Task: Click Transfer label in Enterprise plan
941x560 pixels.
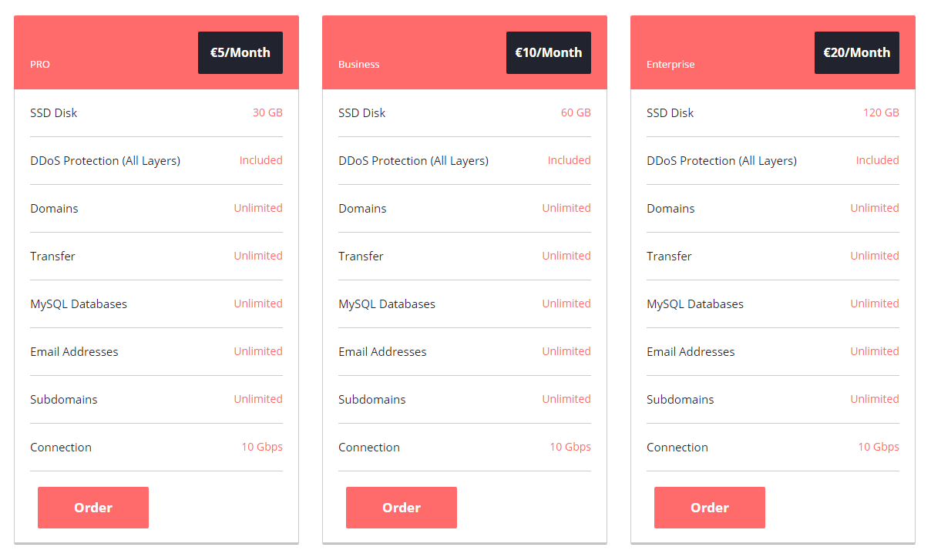Action: (669, 257)
